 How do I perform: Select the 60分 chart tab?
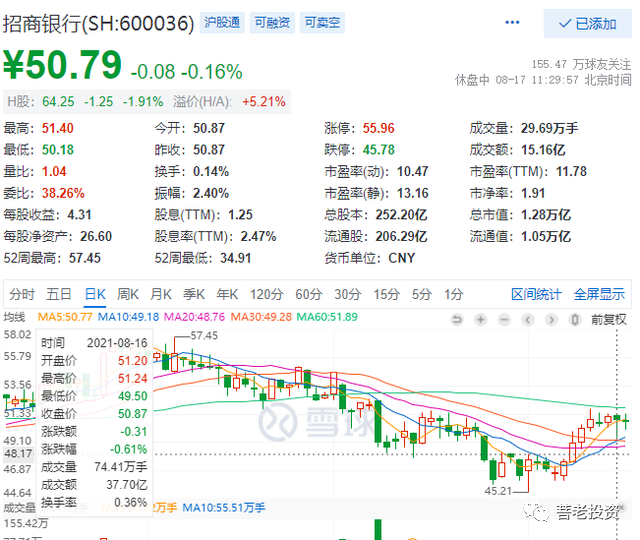coord(309,294)
